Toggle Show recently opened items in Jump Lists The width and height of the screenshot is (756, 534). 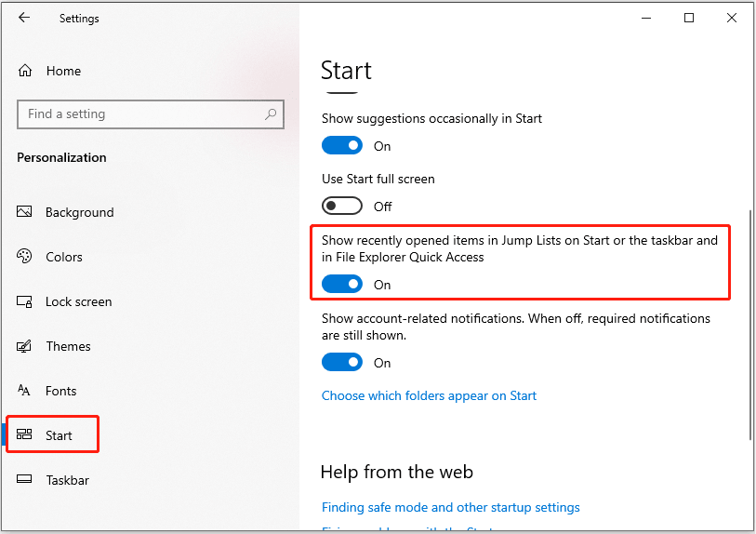click(x=342, y=284)
